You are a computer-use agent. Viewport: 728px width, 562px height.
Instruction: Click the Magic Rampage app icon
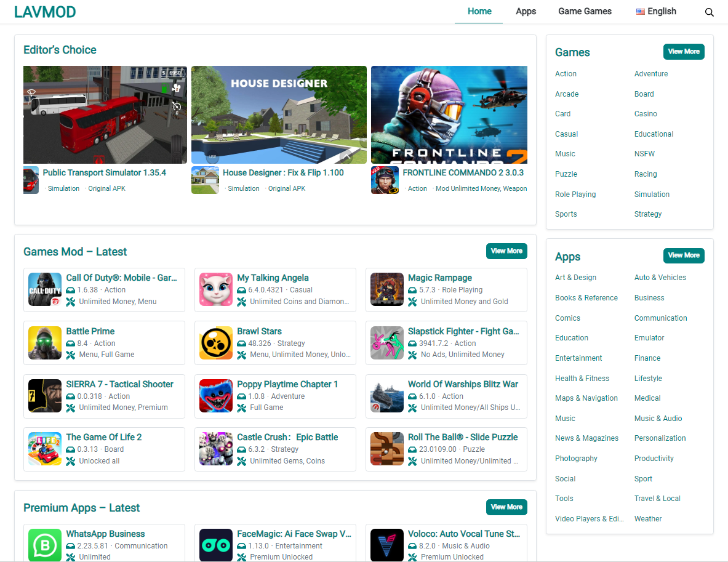click(386, 289)
